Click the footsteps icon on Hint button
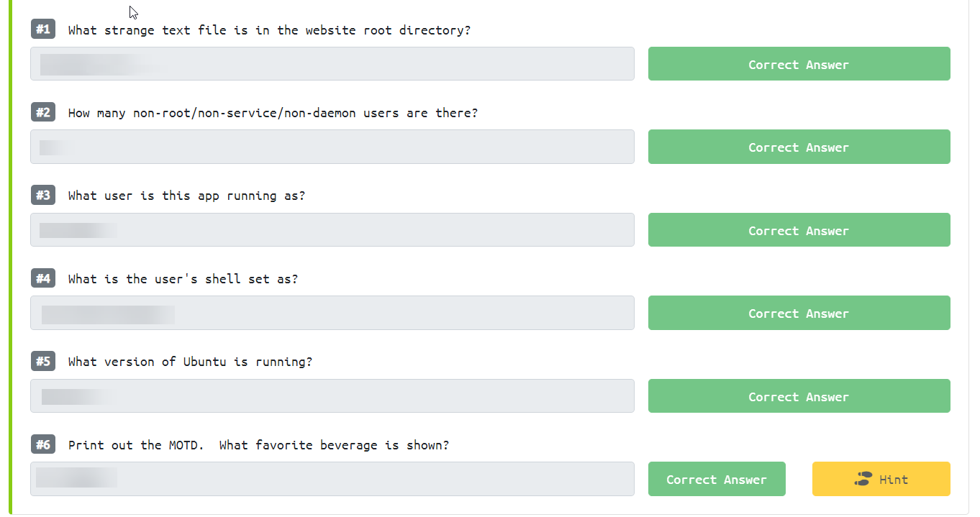Viewport: 980px width, 517px height. [863, 479]
